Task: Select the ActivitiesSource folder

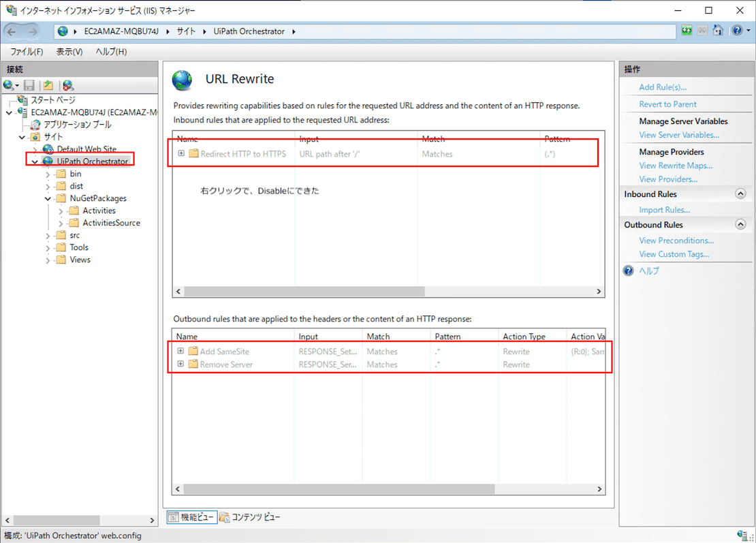Action: point(112,223)
